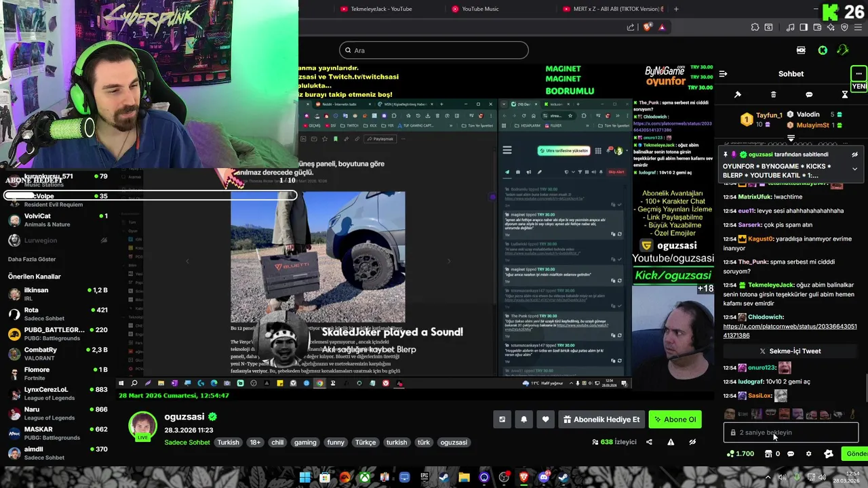
Task: Click the media music note toolbar icon
Action: point(790,27)
